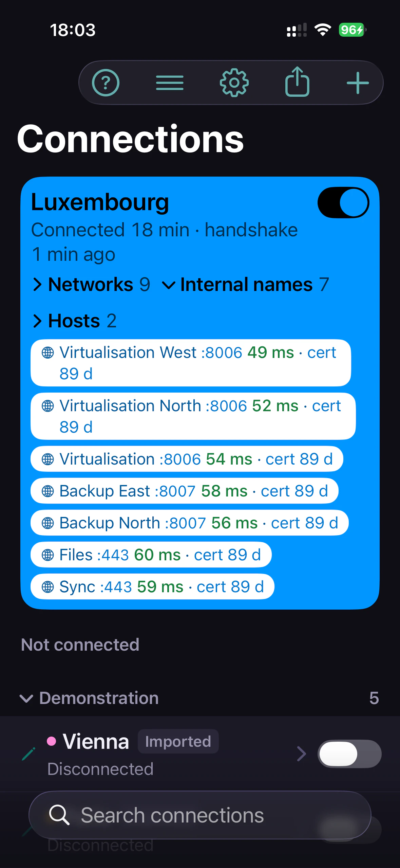Tap the magnifier icon in search bar
400x868 pixels.
tap(59, 815)
